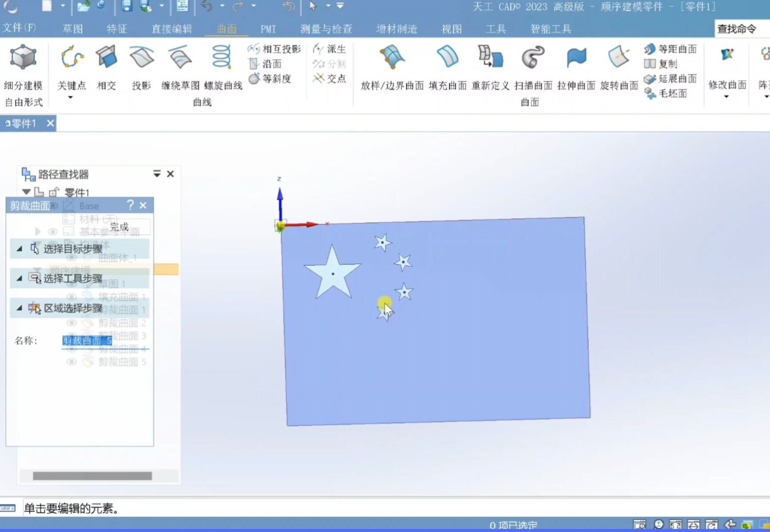Image resolution: width=770 pixels, height=532 pixels.
Task: Switch to the 测量与检查 ribbon tab
Action: (326, 29)
